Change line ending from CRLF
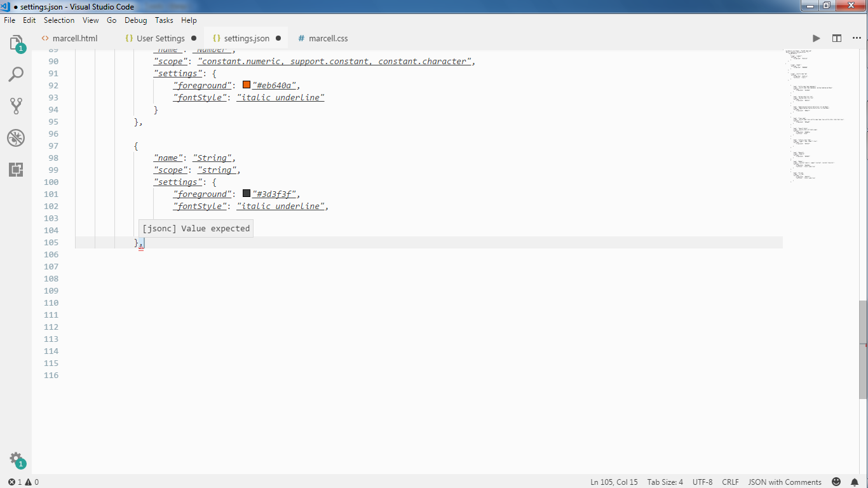 click(729, 482)
